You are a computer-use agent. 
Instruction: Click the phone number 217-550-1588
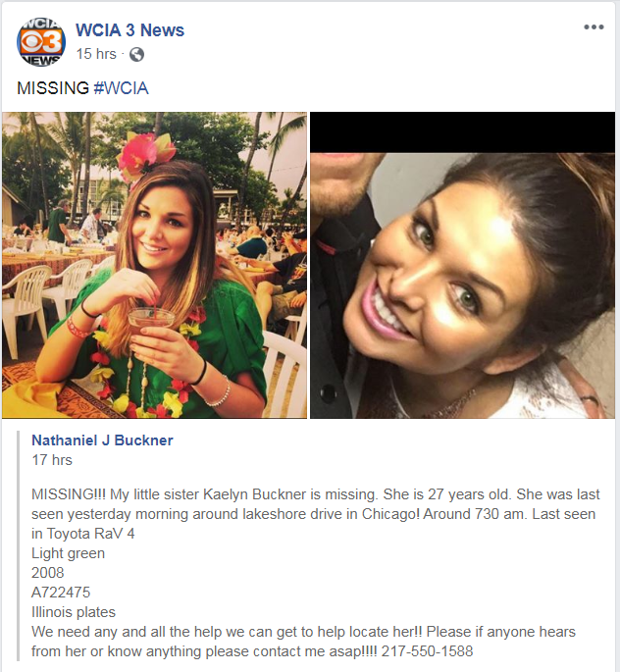427,651
